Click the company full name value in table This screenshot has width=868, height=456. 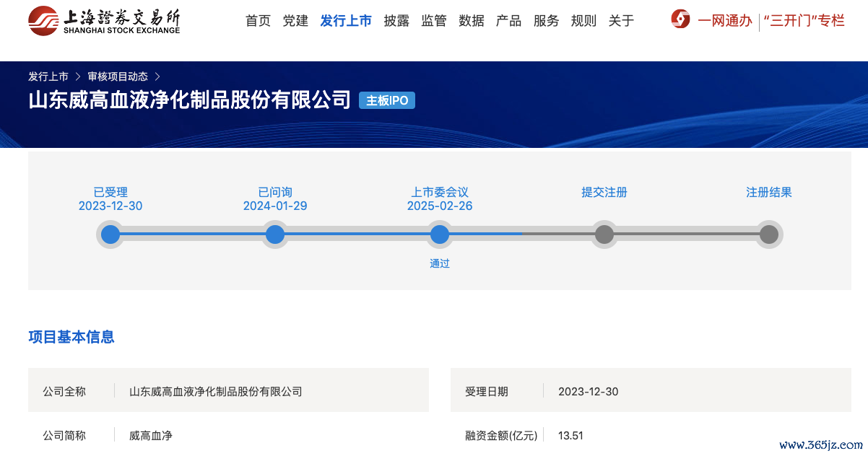coord(216,392)
